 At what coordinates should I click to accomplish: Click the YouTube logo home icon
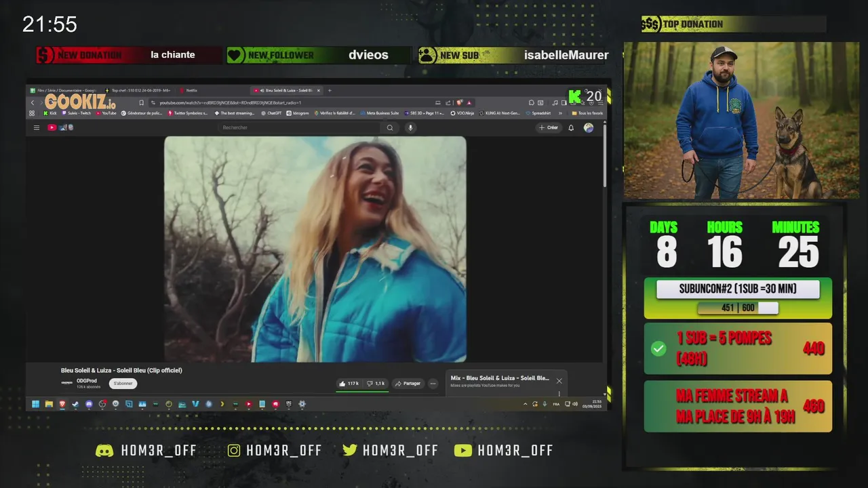point(52,127)
